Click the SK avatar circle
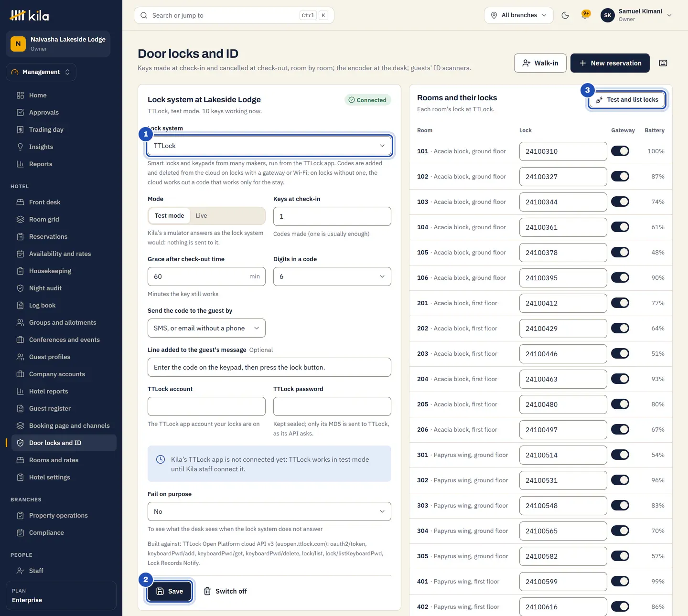 [608, 15]
